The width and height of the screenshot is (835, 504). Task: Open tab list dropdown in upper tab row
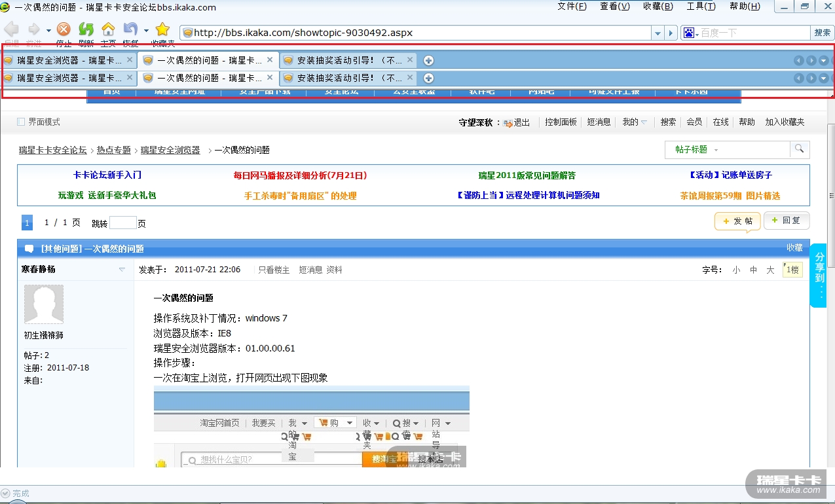[824, 60]
